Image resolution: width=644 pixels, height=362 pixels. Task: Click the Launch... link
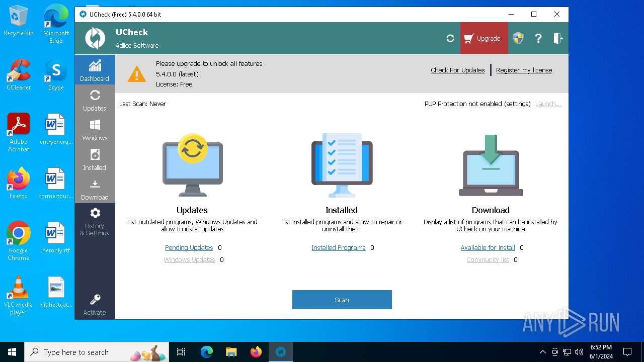tap(548, 104)
